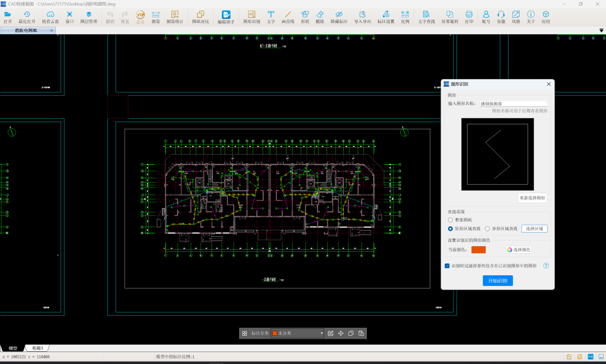Select the 消防电图纸 document tab
The image size is (606, 364).
tap(26, 31)
